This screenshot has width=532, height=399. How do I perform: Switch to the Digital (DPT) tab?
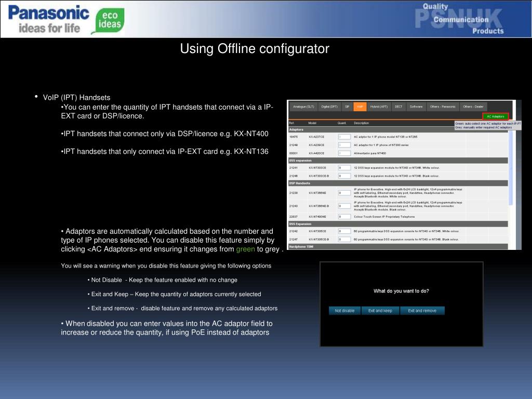coord(329,107)
